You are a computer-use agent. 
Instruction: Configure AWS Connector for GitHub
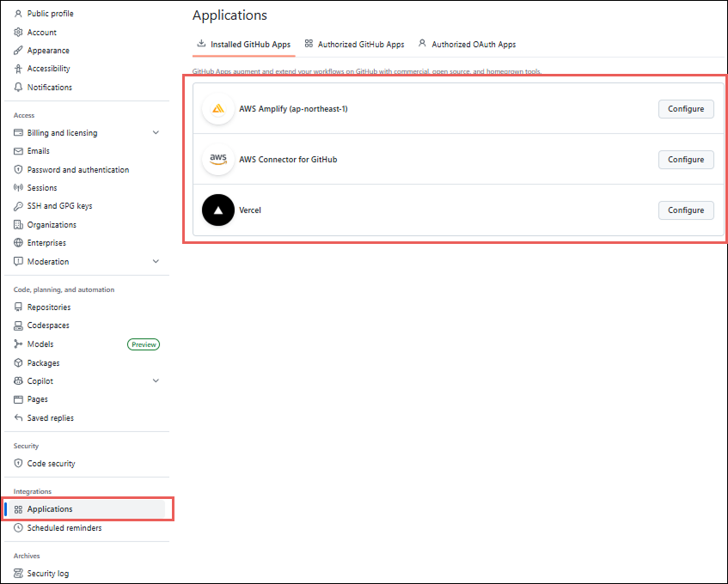(685, 160)
